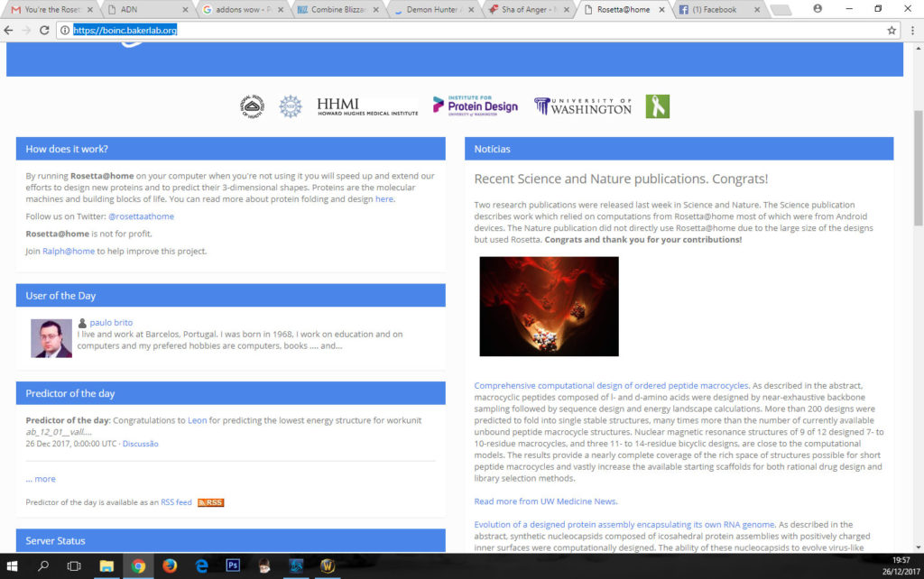The width and height of the screenshot is (924, 579).
Task: Open World of Warcraft from the taskbar
Action: 328,566
